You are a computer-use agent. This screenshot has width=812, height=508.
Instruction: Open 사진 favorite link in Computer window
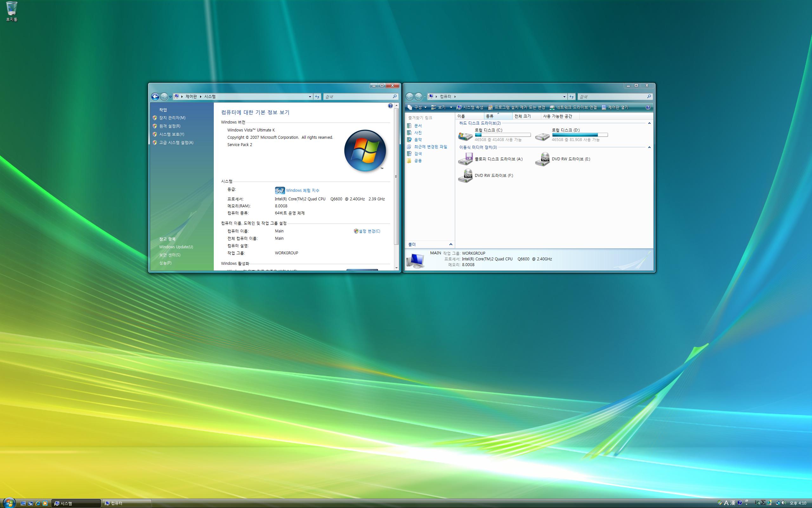[418, 133]
